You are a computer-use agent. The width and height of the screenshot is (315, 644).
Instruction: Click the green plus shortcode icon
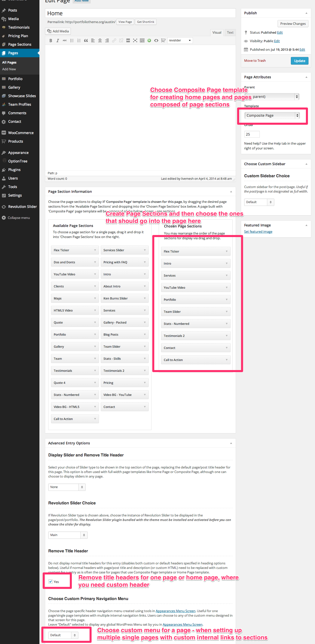[x=149, y=40]
